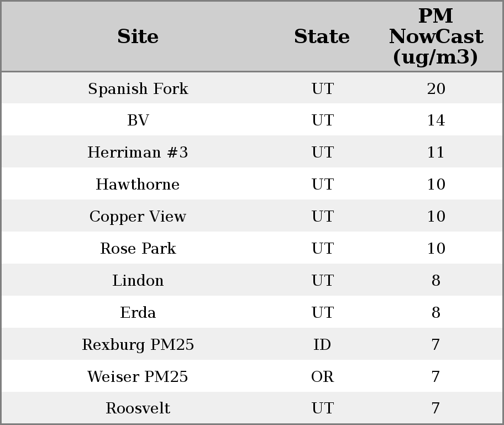Click the State column header
The width and height of the screenshot is (504, 425).
[x=322, y=36]
